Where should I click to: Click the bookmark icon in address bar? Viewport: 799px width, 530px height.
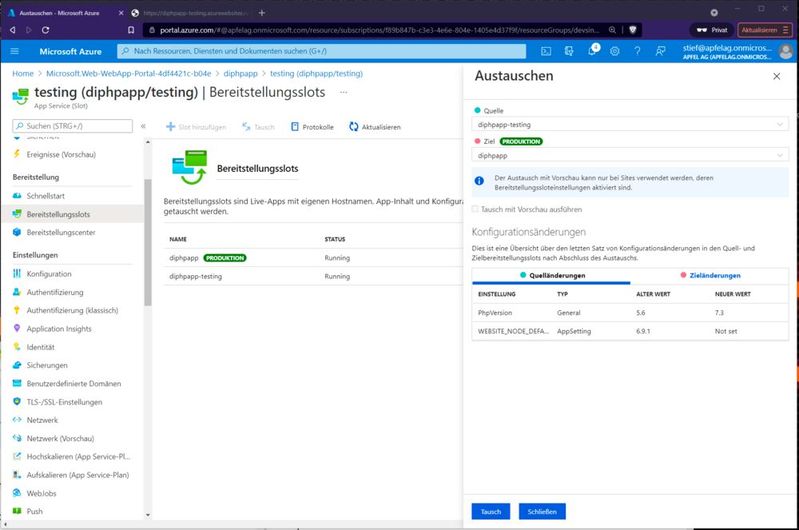[x=131, y=30]
